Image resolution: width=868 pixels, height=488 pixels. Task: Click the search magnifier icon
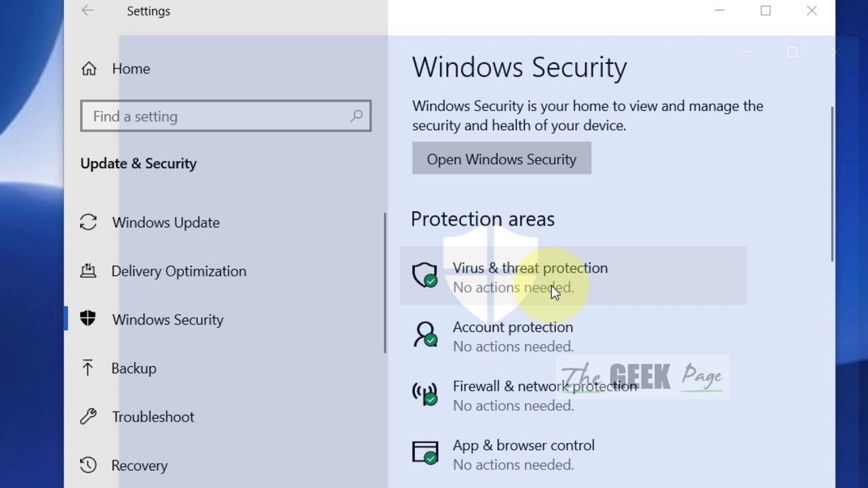click(357, 116)
